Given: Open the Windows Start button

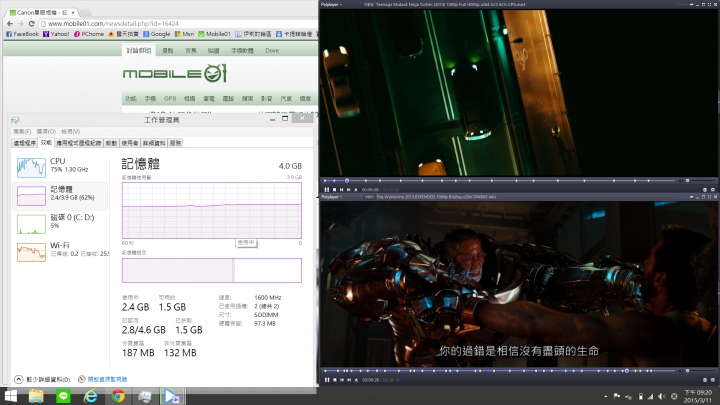Looking at the screenshot, I should point(10,396).
